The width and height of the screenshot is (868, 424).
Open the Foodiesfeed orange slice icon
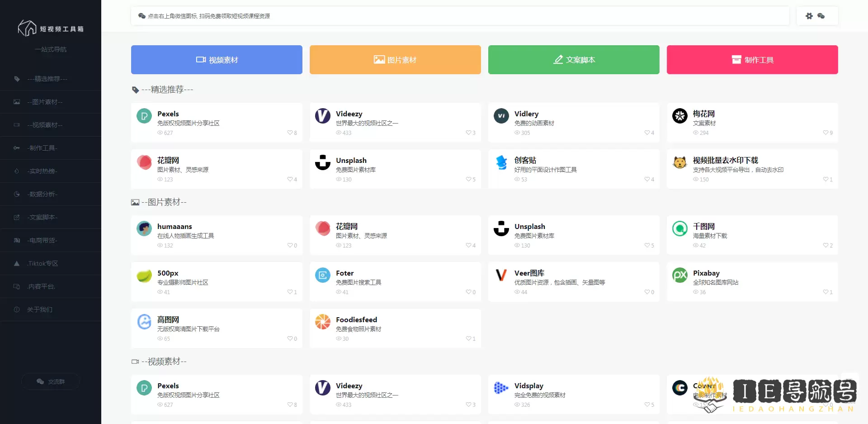(322, 322)
